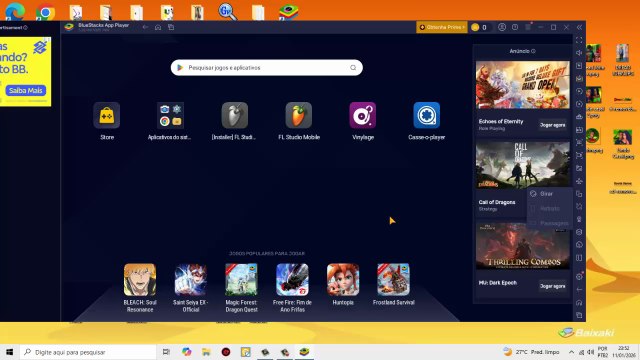Click the Echoes of Eternity banner

click(522, 85)
